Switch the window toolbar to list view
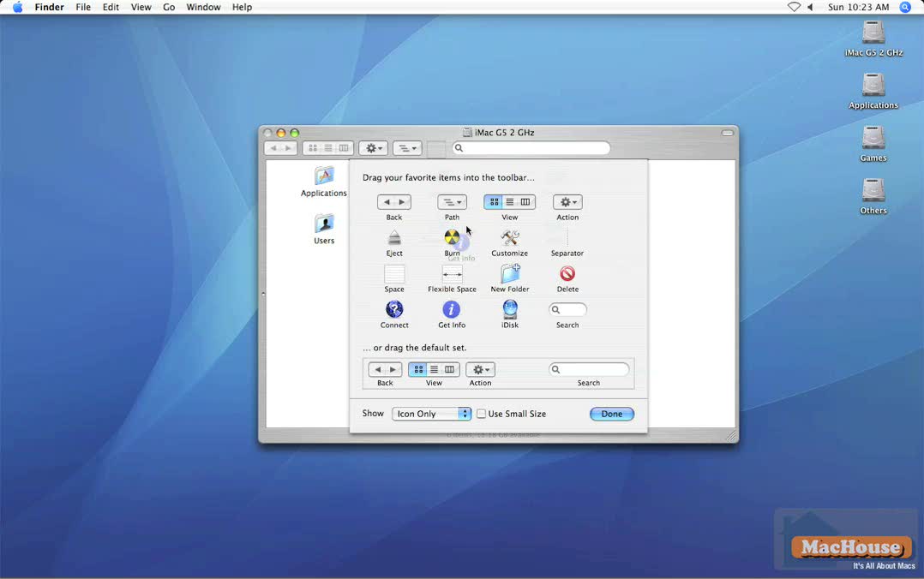This screenshot has width=924, height=579. tap(328, 148)
